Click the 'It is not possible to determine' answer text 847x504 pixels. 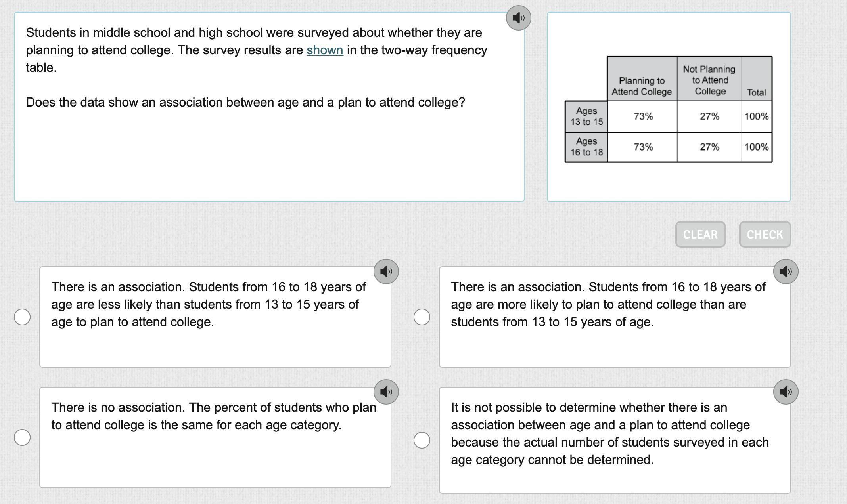(x=609, y=433)
